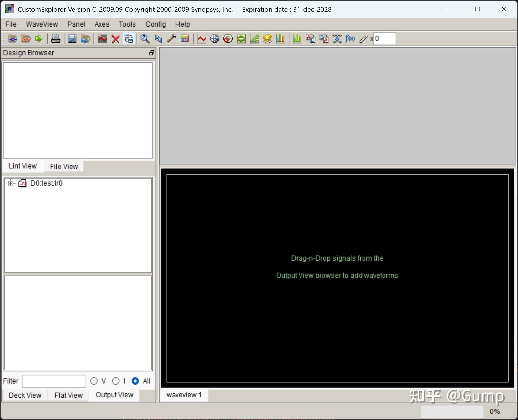518x420 pixels.
Task: Select the I filter radio button
Action: point(115,381)
